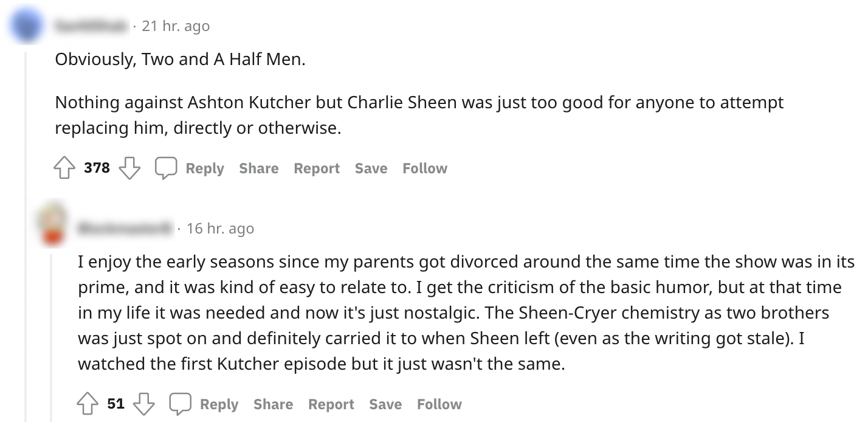Screen dimensions: 868x422
Task: Follow the top comment thread
Action: pos(424,168)
